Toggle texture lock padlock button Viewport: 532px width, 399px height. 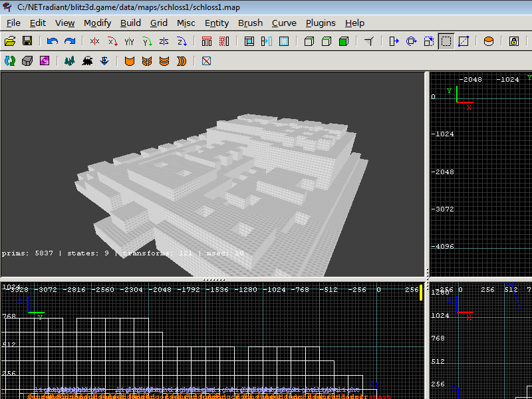point(514,41)
